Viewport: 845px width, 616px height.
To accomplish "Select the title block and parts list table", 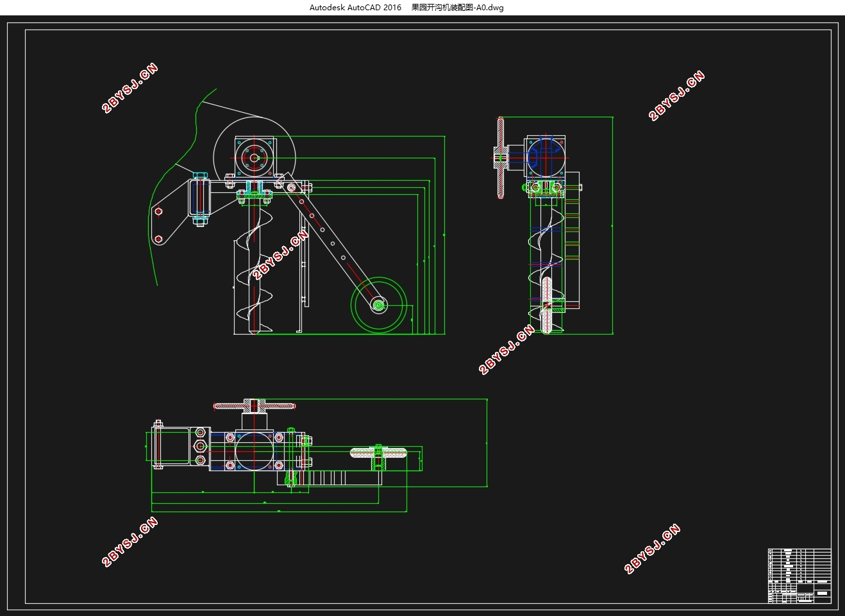I will [x=799, y=576].
